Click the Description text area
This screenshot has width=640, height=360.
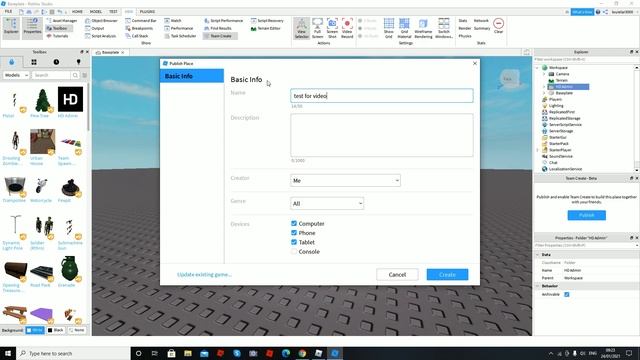click(382, 135)
